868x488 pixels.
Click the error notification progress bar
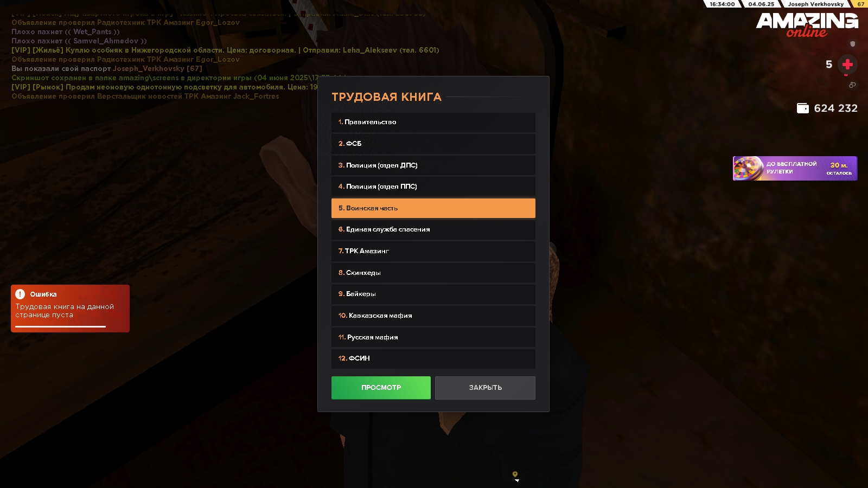60,326
